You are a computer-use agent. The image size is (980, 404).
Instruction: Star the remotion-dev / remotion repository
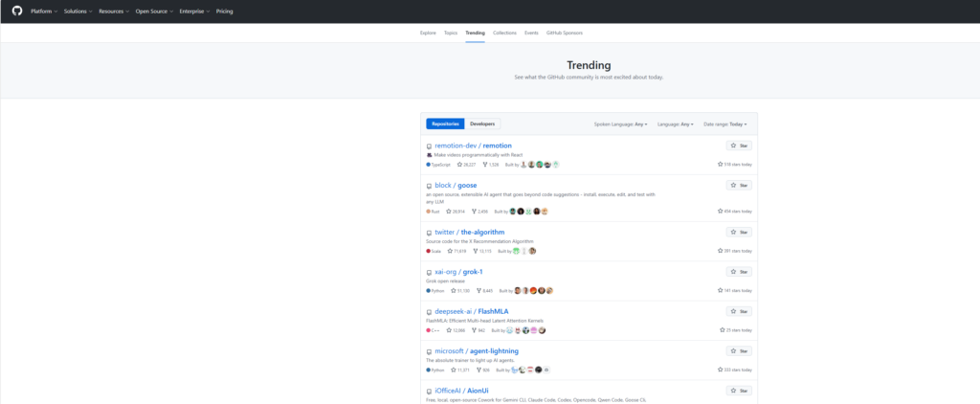[x=739, y=146]
